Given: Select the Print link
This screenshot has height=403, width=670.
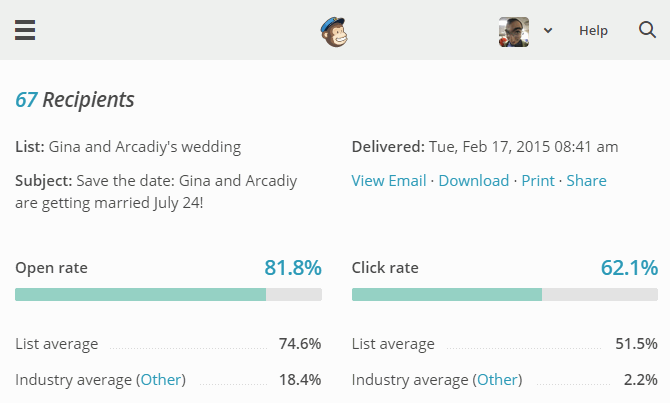Looking at the screenshot, I should 538,181.
